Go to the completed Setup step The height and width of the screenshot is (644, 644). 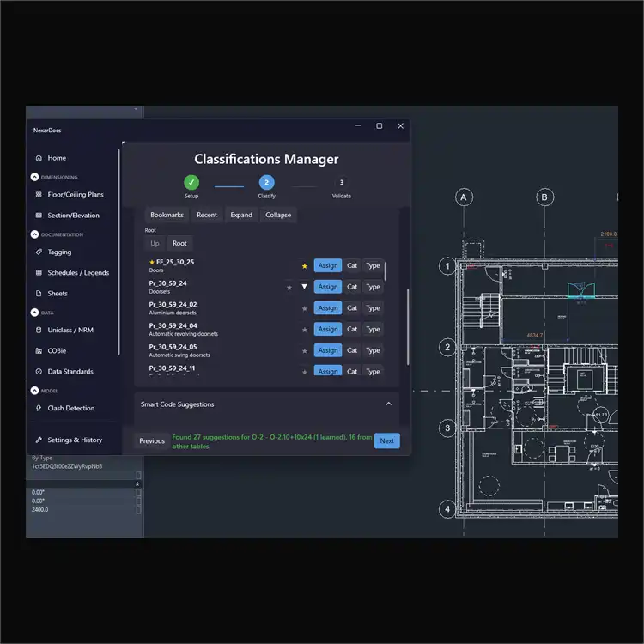coord(191,182)
